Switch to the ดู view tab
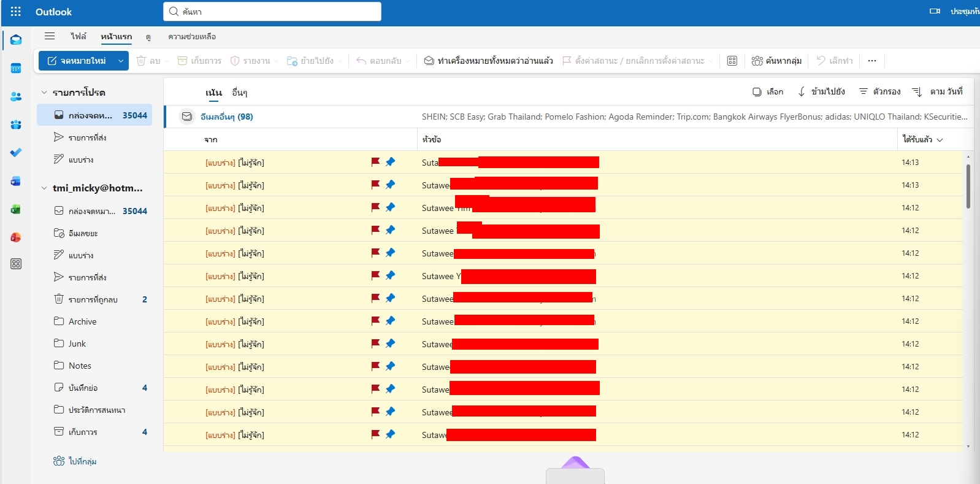This screenshot has height=484, width=980. click(148, 37)
